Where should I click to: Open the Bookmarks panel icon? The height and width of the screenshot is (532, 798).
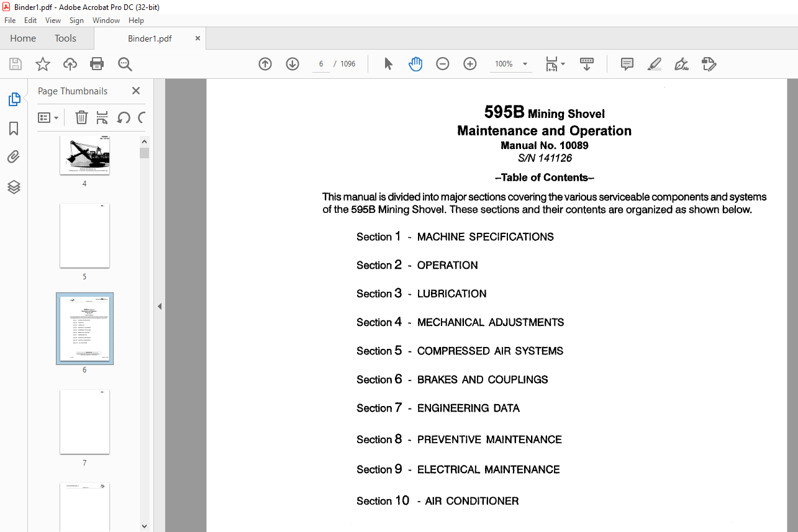14,128
